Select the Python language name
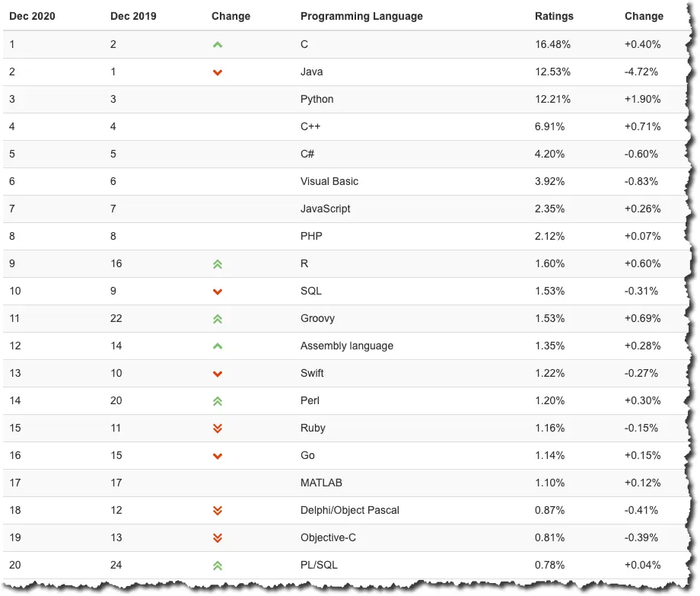700x596 pixels. coord(317,99)
